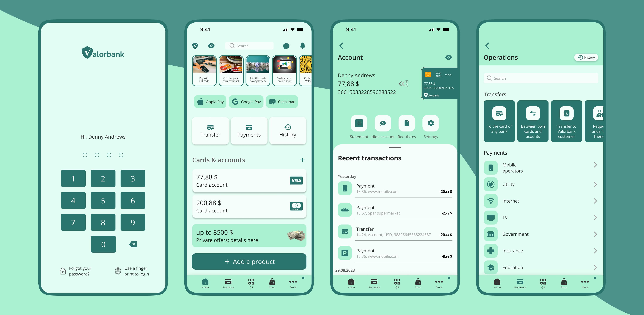Tap the Statement icon on account screen

(358, 123)
